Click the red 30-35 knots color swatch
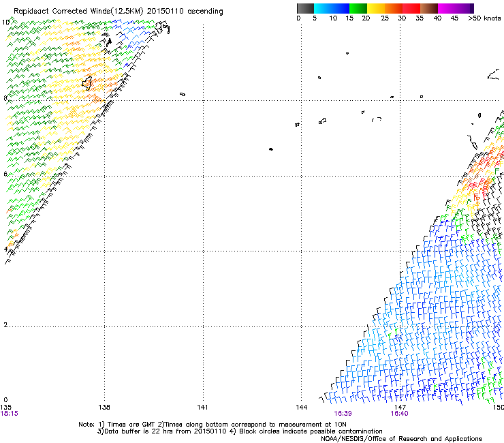The width and height of the screenshot is (504, 443). pos(411,8)
